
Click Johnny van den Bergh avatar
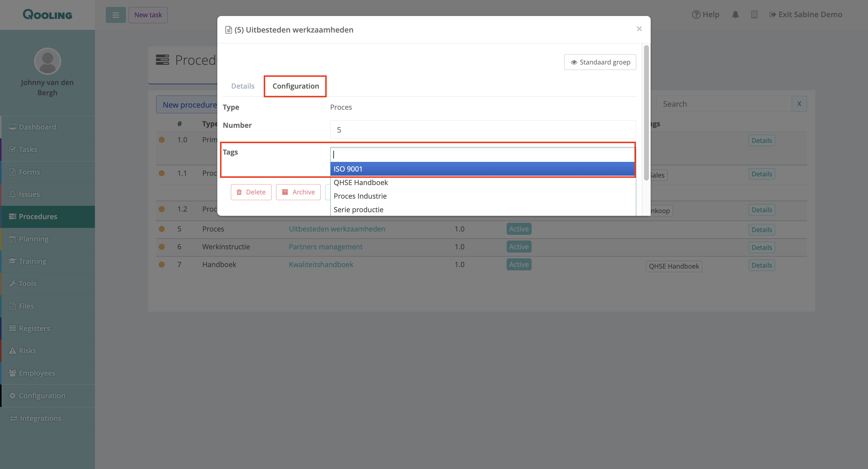point(48,61)
